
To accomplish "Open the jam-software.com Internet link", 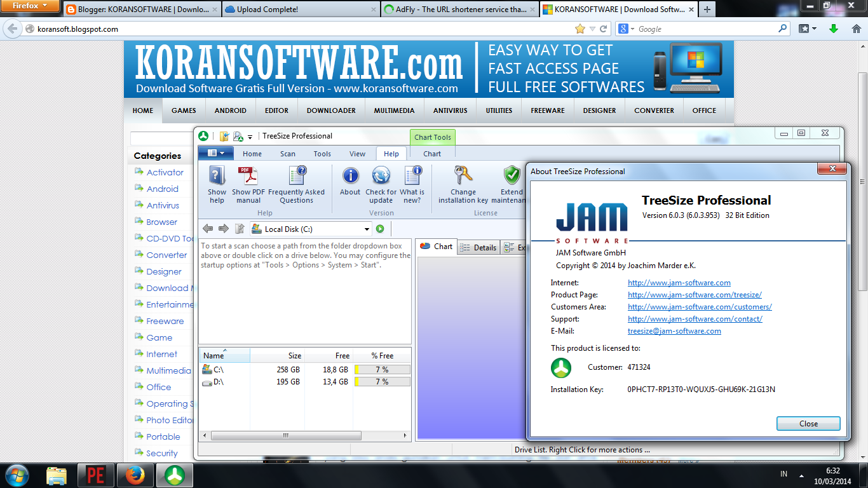I will pos(679,282).
